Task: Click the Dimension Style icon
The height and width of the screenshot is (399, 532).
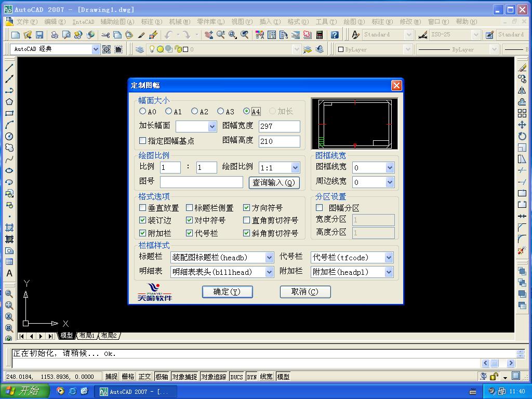Action: [x=423, y=35]
